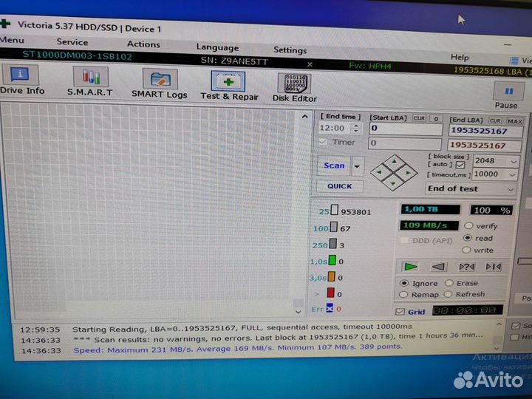The image size is (532, 399).
Task: Click the 25 ms white block indicator
Action: (334, 210)
